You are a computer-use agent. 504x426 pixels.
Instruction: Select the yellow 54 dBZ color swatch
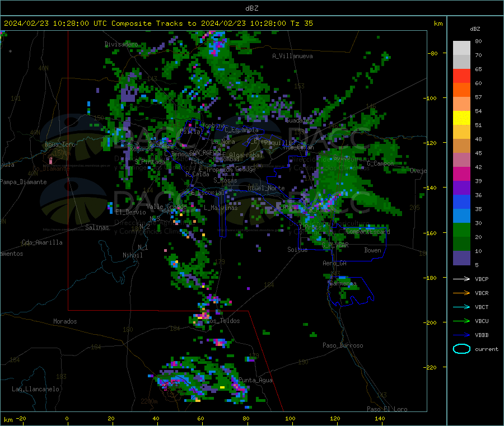coord(461,118)
